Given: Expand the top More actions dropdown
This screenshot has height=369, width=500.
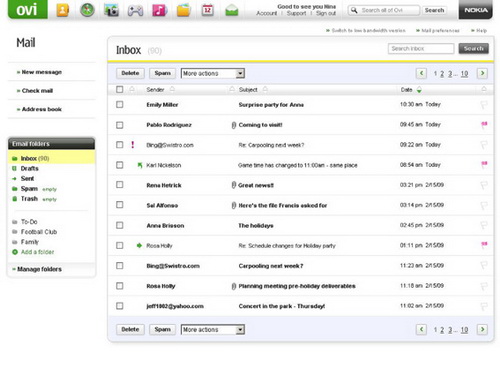Looking at the screenshot, I should point(213,73).
